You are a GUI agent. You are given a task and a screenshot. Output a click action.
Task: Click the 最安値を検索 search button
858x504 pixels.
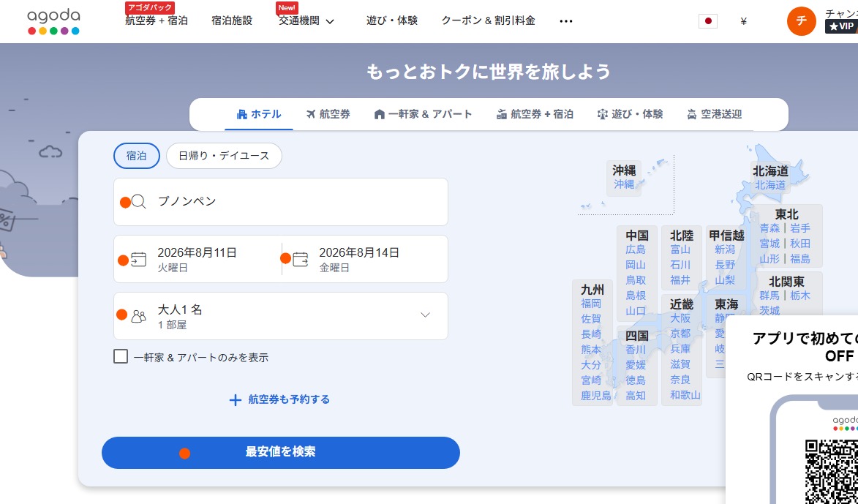click(x=281, y=453)
